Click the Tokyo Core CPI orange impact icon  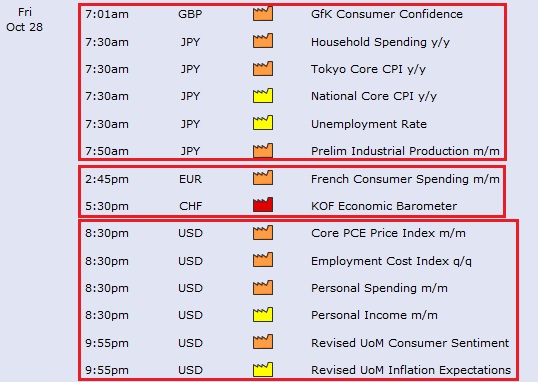coord(263,69)
